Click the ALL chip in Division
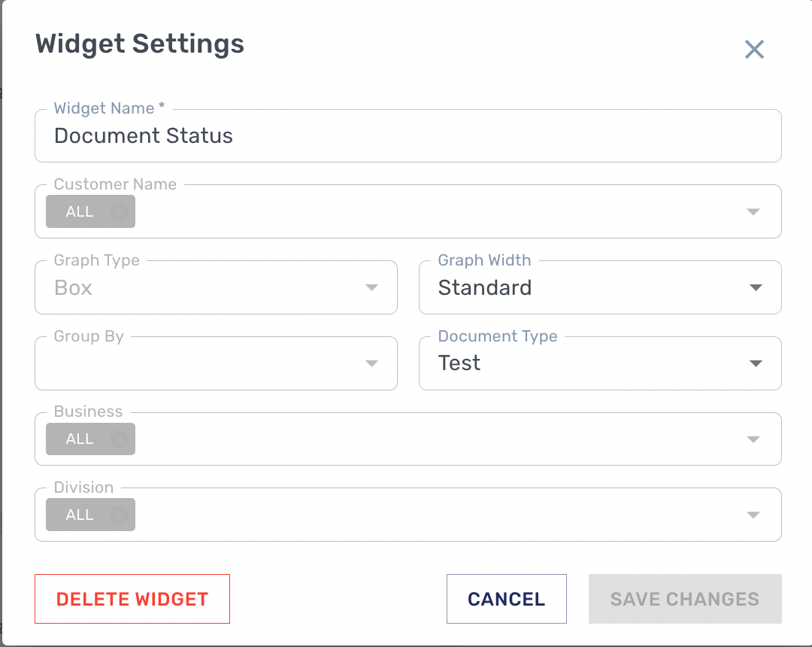 pos(80,515)
